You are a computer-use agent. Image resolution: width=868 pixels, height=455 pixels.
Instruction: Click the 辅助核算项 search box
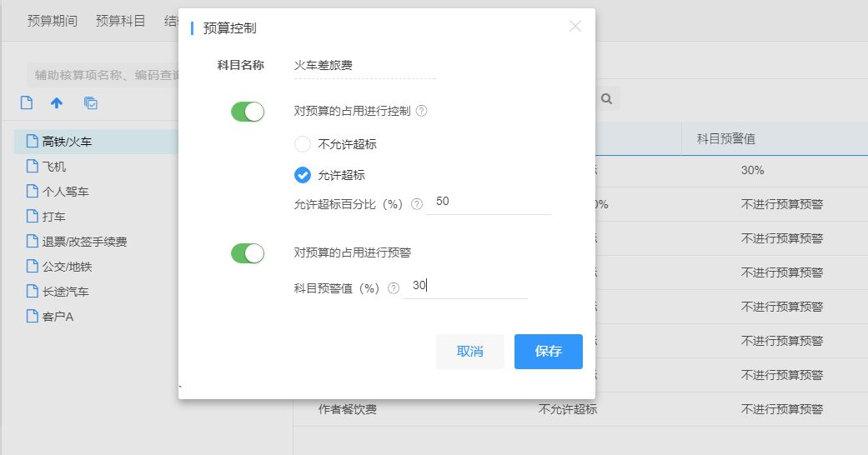[x=103, y=75]
